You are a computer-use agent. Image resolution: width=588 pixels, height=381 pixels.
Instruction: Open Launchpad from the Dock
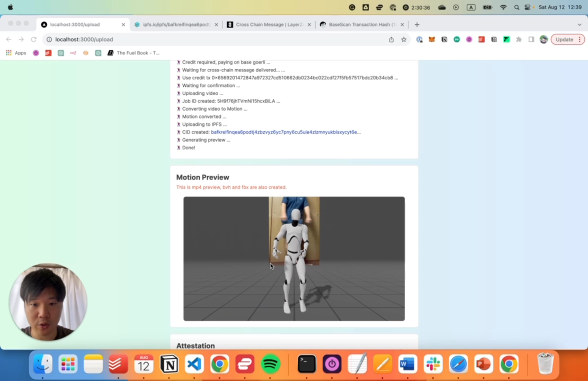[x=68, y=364]
